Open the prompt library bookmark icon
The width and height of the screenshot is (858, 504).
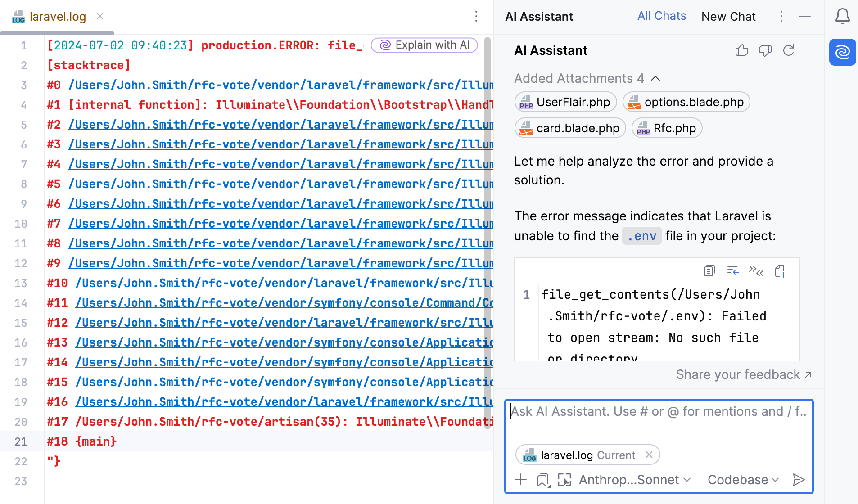(543, 480)
